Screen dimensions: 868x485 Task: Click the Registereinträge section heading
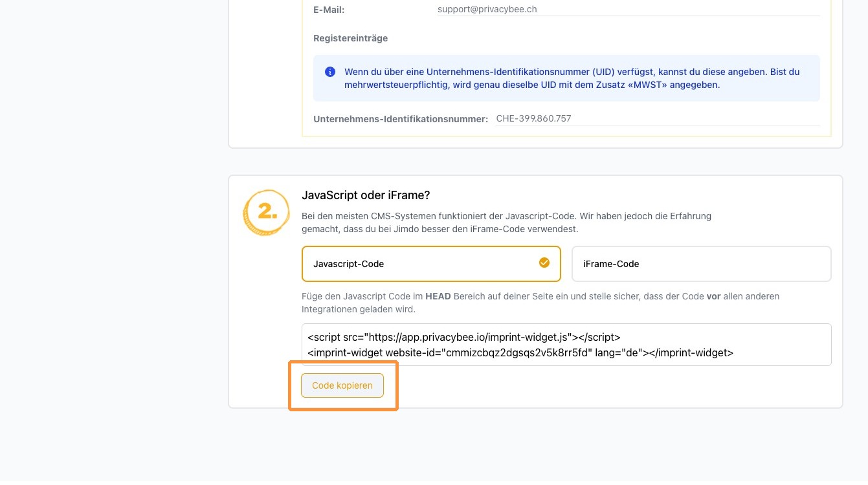[x=350, y=38]
